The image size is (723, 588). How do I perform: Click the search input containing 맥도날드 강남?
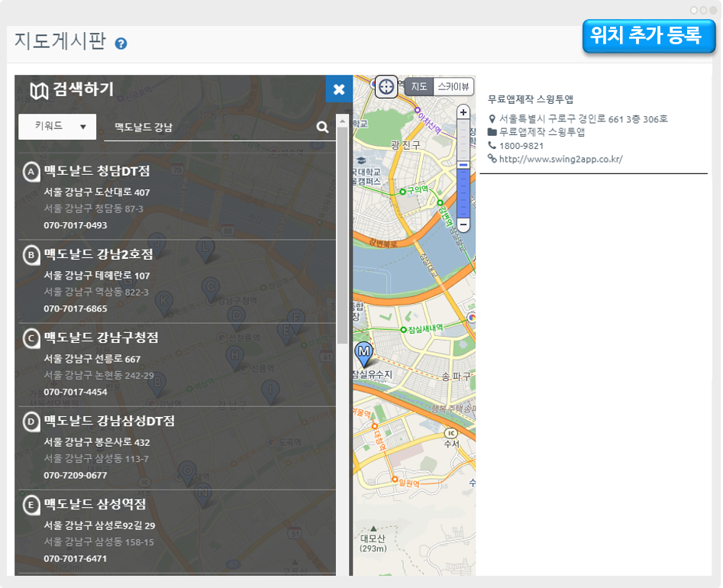[x=210, y=128]
